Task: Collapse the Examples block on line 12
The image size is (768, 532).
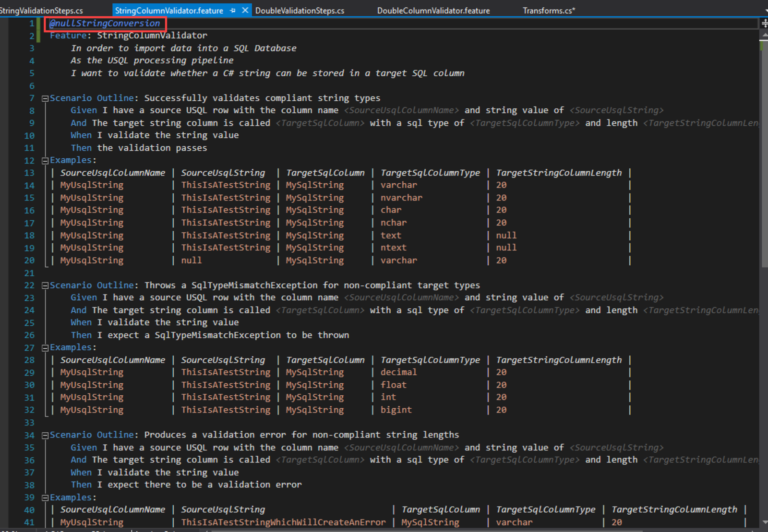Action: click(x=45, y=161)
